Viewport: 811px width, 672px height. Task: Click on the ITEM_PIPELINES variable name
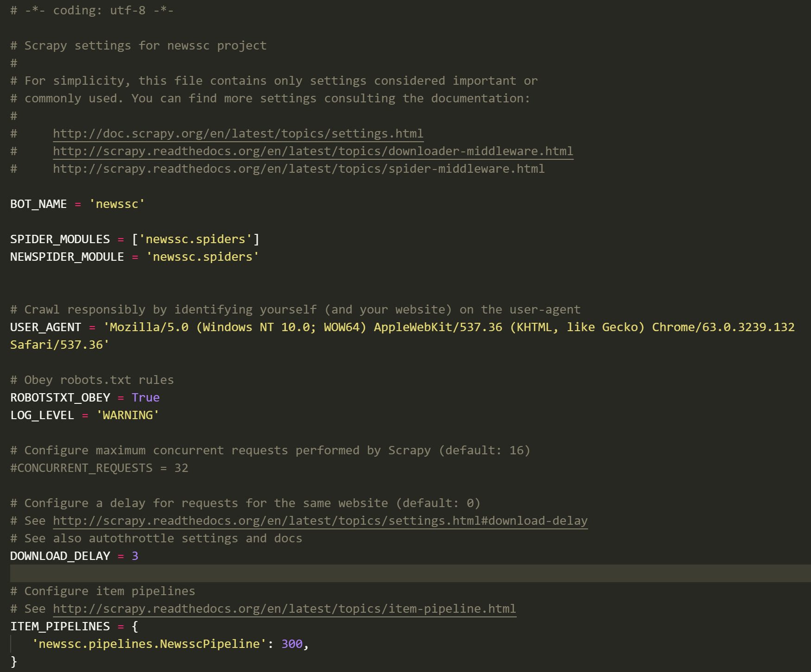60,627
